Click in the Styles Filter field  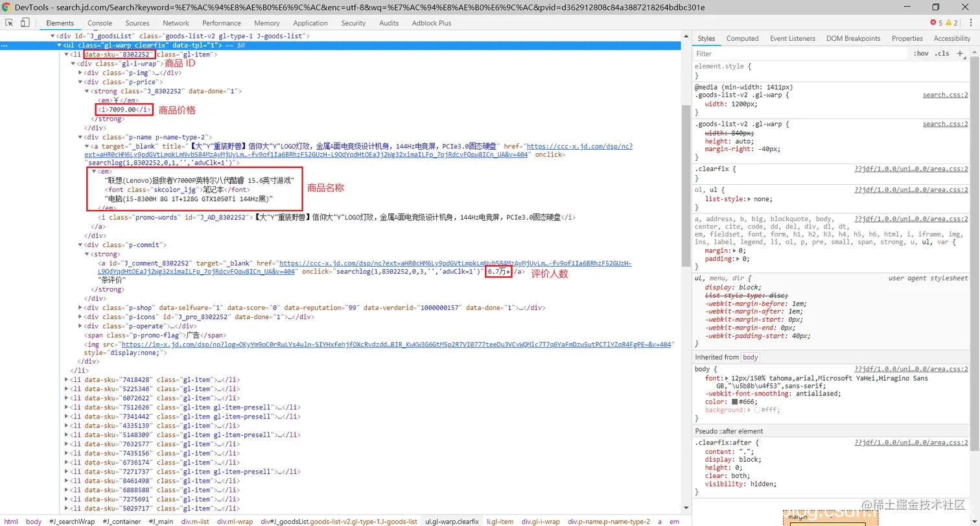[x=801, y=54]
